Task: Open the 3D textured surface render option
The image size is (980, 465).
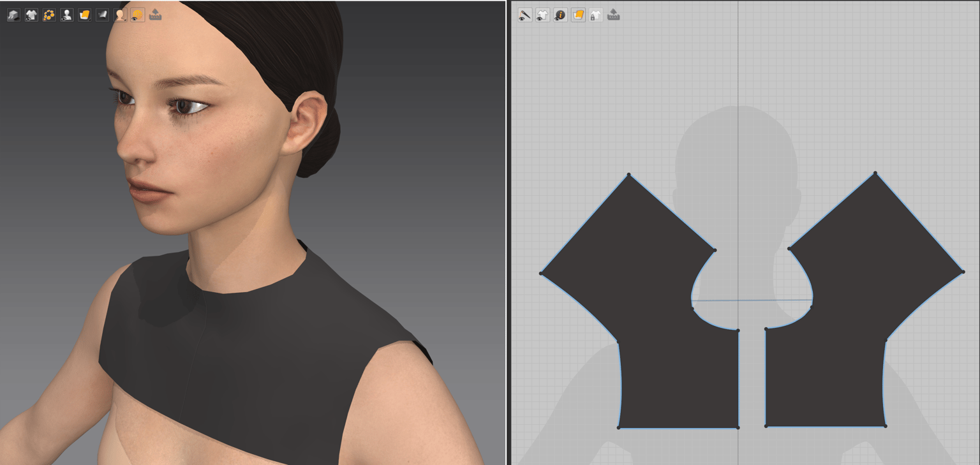Action: pos(85,15)
